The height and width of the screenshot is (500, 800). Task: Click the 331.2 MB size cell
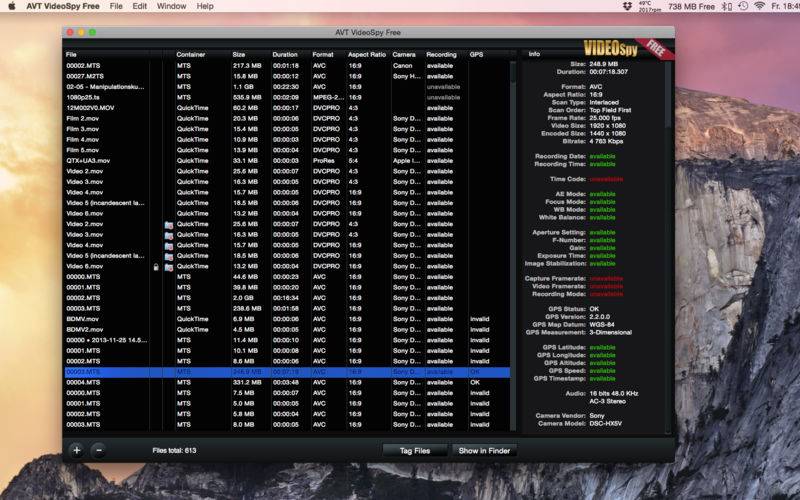pos(247,382)
